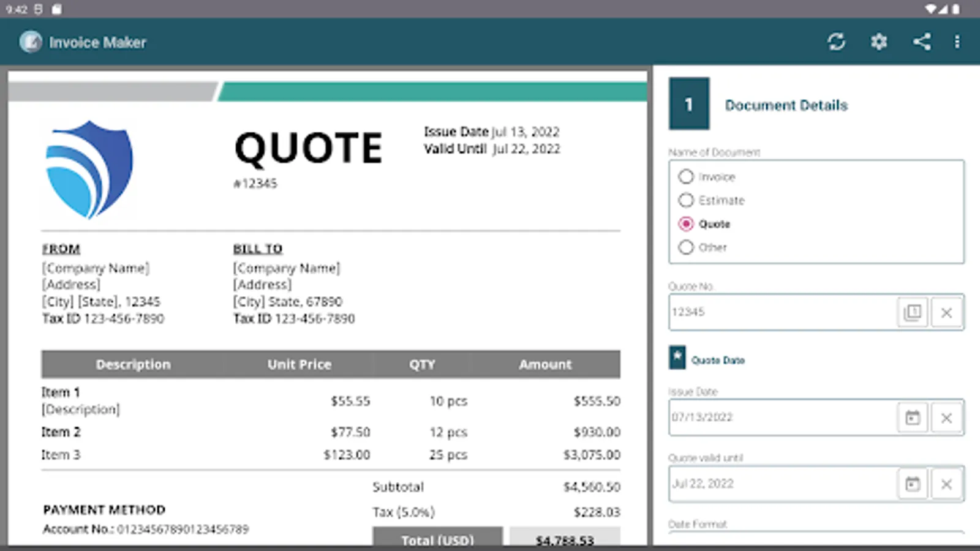Select the Invoice radio option
980x551 pixels.
(x=686, y=177)
